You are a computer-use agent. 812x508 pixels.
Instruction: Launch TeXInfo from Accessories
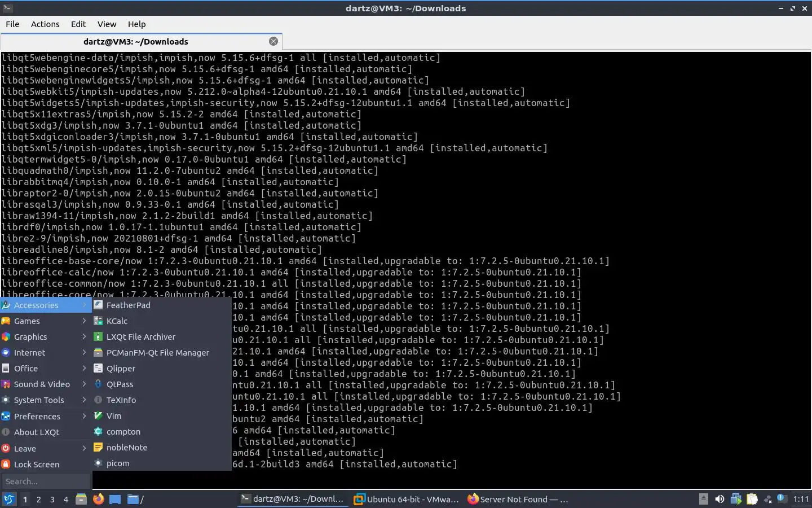point(161,400)
